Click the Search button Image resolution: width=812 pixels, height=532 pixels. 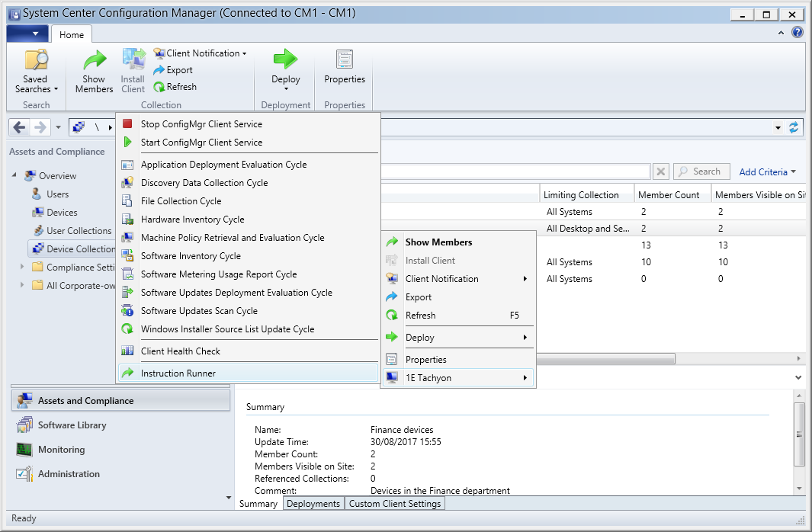(x=701, y=171)
